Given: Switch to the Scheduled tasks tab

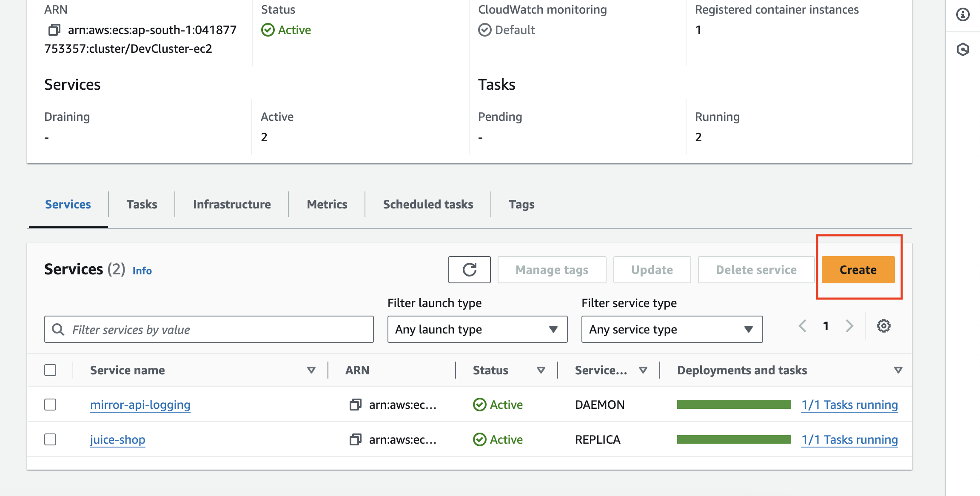Looking at the screenshot, I should coord(428,205).
